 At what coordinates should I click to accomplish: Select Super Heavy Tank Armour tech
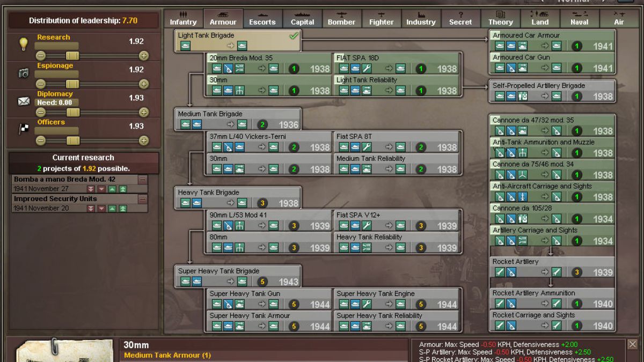point(269,321)
